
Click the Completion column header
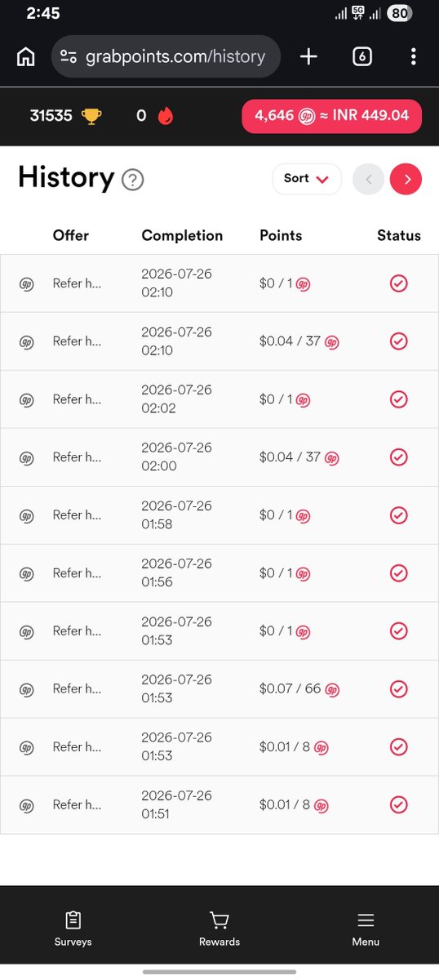[x=182, y=235]
